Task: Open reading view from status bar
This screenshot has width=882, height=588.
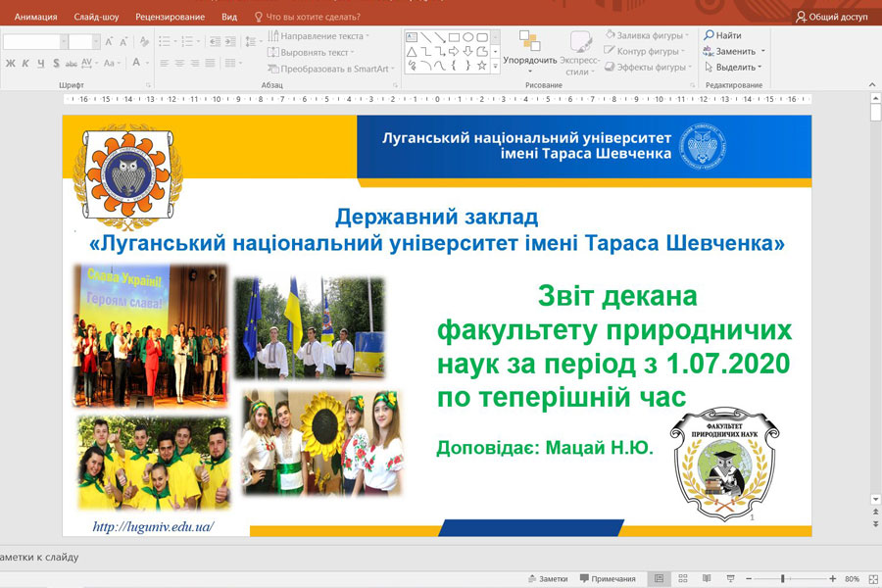Action: pyautogui.click(x=706, y=578)
